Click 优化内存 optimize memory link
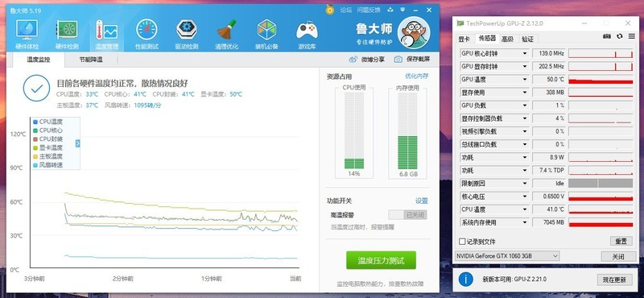644x298 pixels. [416, 76]
